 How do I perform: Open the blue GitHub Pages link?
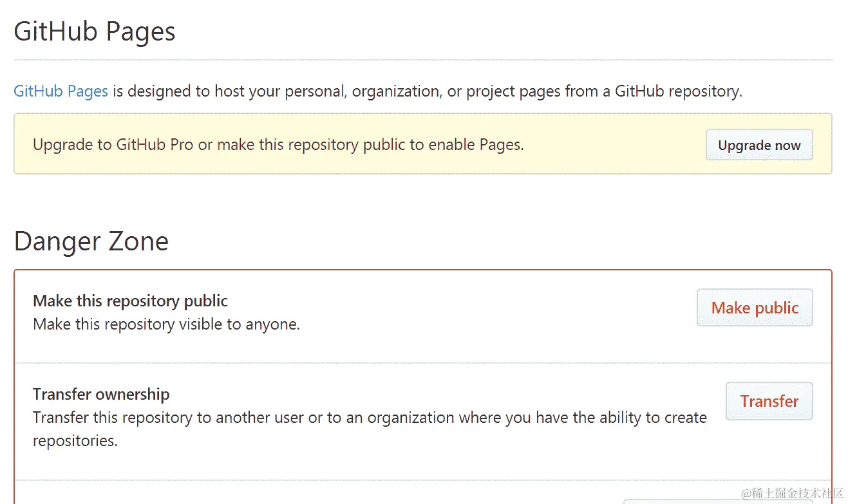click(61, 91)
